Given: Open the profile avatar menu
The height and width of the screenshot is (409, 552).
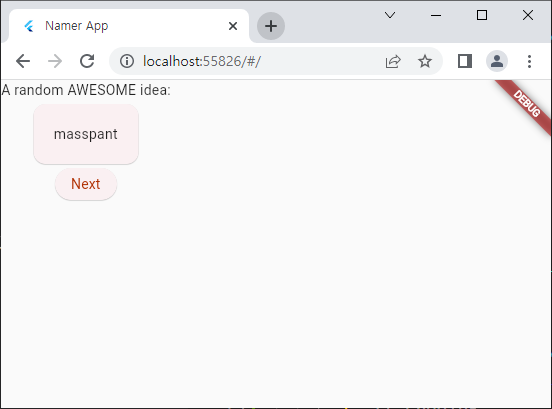Looking at the screenshot, I should click(x=497, y=61).
